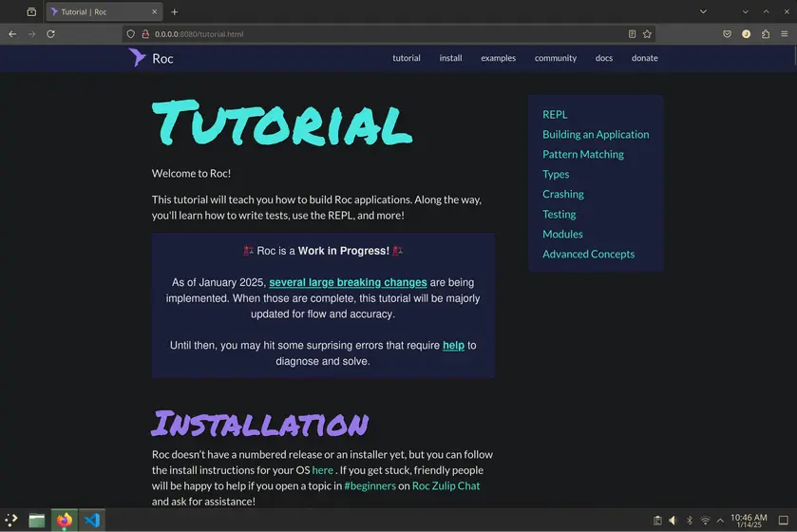797x532 pixels.
Task: Click the Roc bird logo
Action: click(137, 58)
